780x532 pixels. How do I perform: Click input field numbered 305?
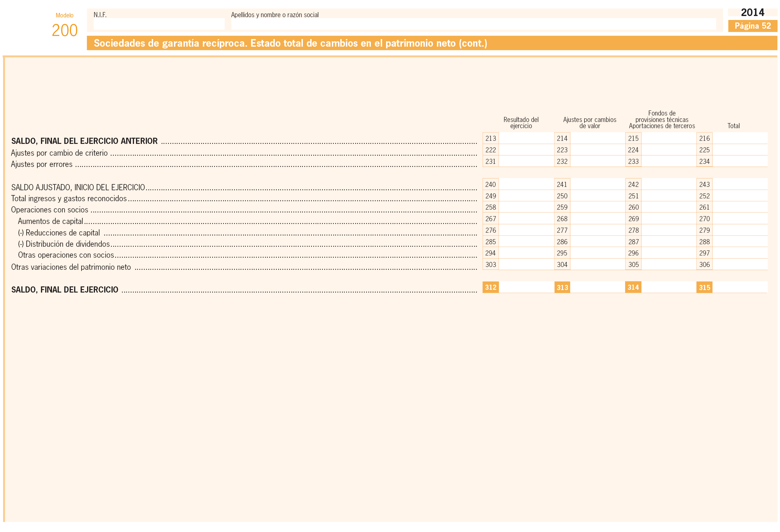pyautogui.click(x=668, y=264)
